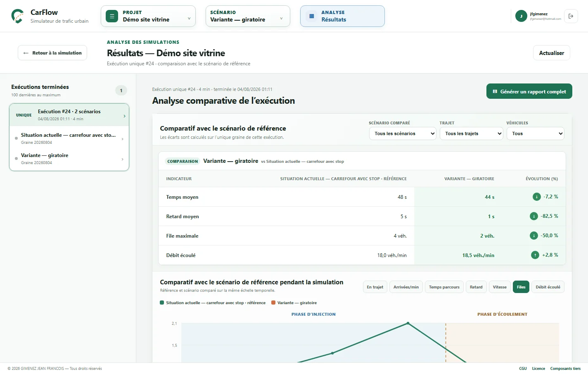Click Retour à la simulation button
The height and width of the screenshot is (374, 588).
click(x=52, y=53)
